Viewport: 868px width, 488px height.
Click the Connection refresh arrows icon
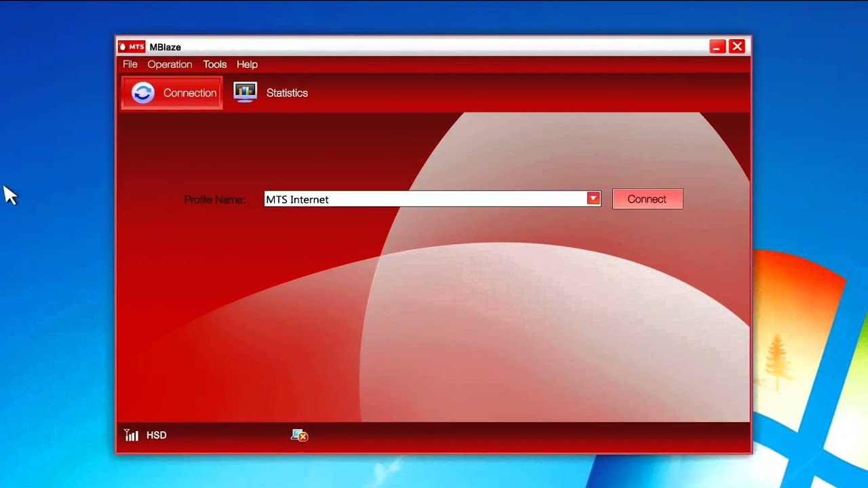142,93
